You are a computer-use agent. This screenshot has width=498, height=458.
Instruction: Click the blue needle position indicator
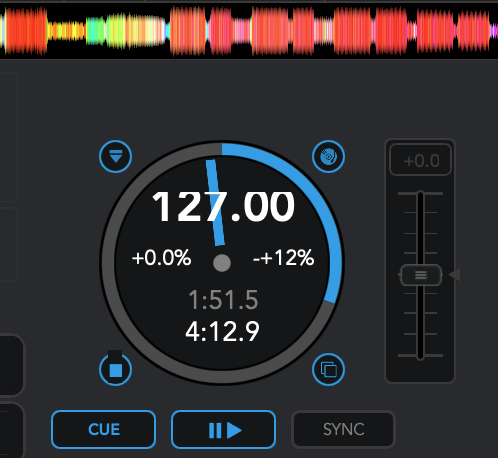pos(215,203)
